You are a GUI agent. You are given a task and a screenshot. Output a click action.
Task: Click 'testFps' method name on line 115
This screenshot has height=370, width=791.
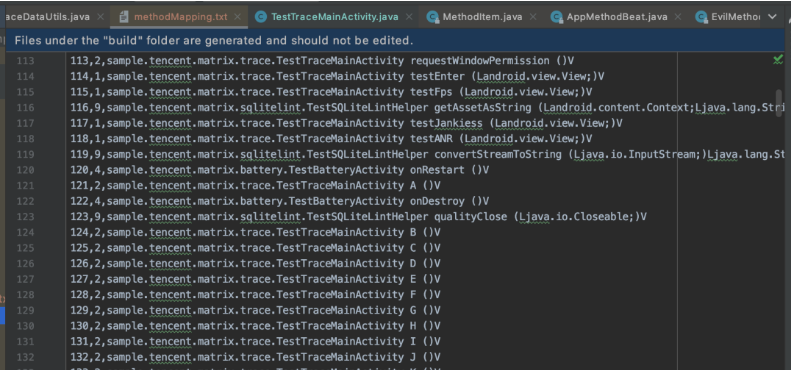pos(431,92)
